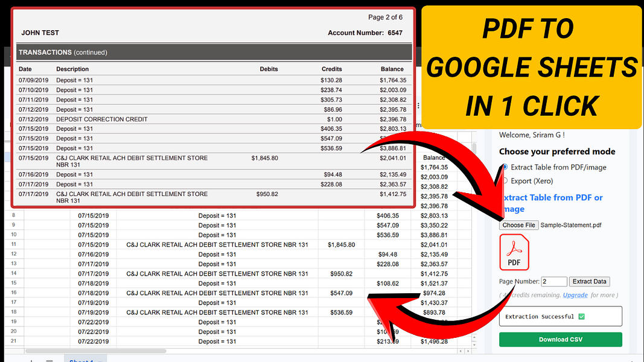Screen dimensions: 644x362
Task: Select the $536.59 debit cell in row 18
Action: [x=341, y=313]
